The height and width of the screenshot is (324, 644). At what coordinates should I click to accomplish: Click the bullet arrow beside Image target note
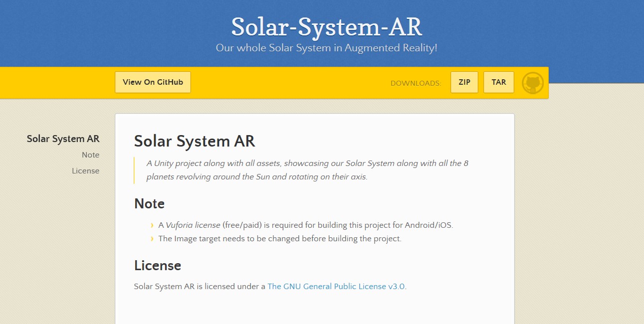pos(152,239)
